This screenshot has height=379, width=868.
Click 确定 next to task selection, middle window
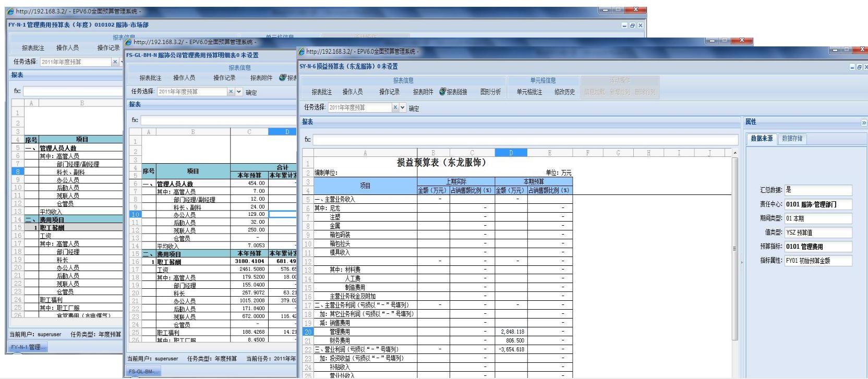[x=251, y=92]
